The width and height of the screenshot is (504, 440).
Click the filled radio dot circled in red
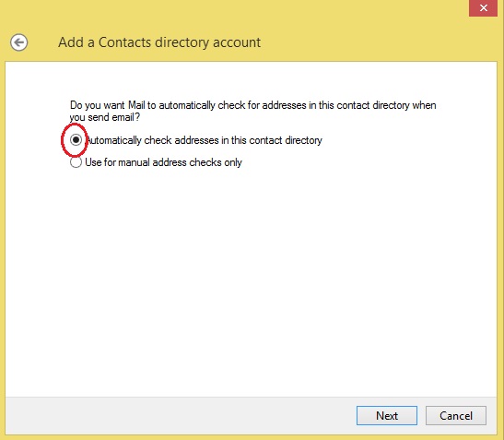[x=76, y=140]
